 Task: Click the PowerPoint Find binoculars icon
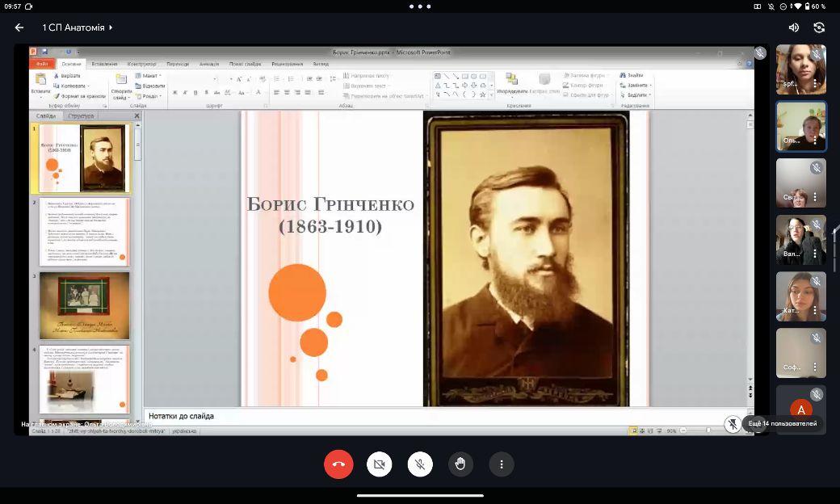[x=624, y=75]
